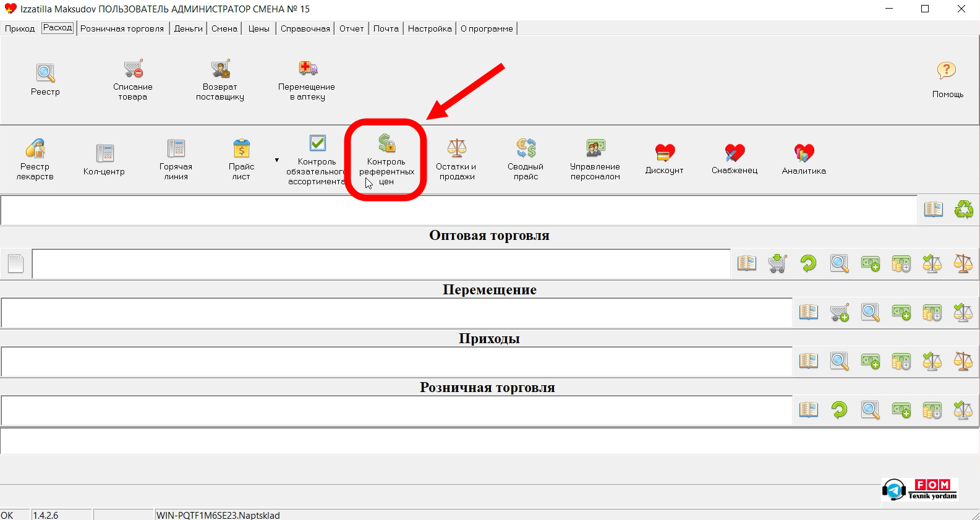
Task: Click the green refresh arrow in Оптовая торговля
Action: coord(809,264)
